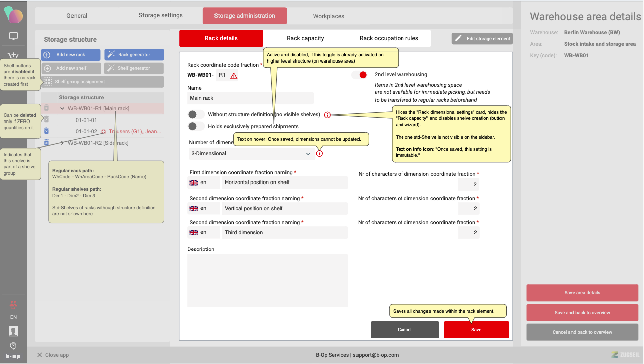Click the red team icon in the sidebar
Screen dimensions: 644x364
pos(13,304)
